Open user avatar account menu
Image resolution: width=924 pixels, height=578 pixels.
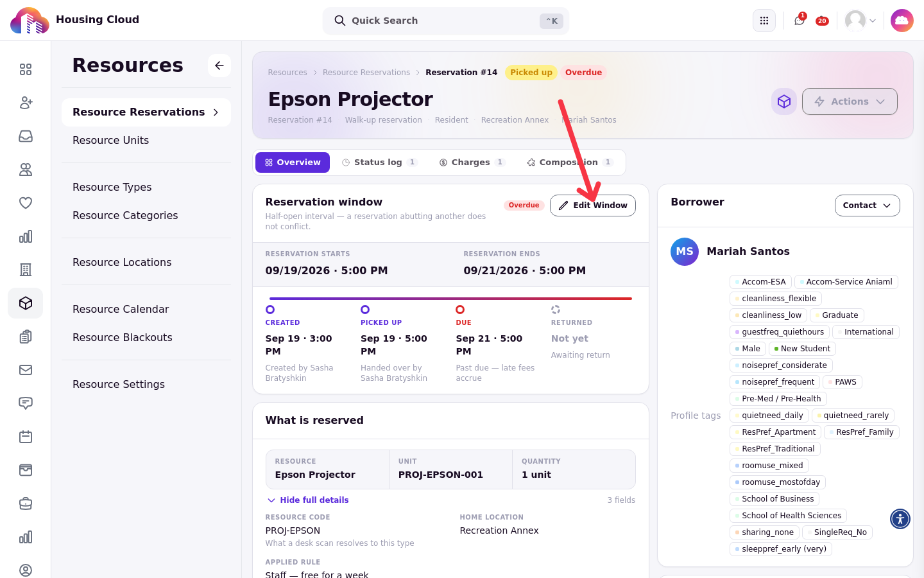click(x=860, y=21)
